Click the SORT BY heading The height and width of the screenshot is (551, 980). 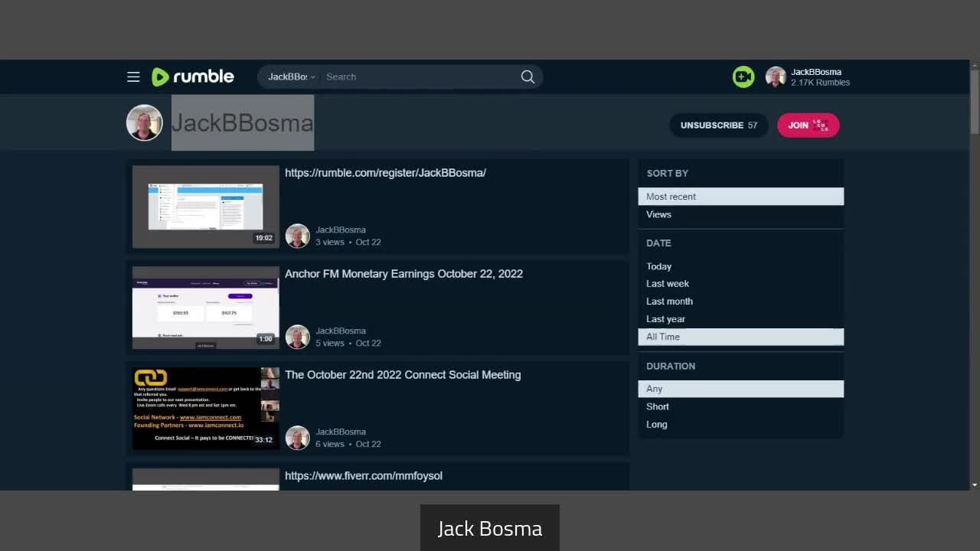click(668, 174)
